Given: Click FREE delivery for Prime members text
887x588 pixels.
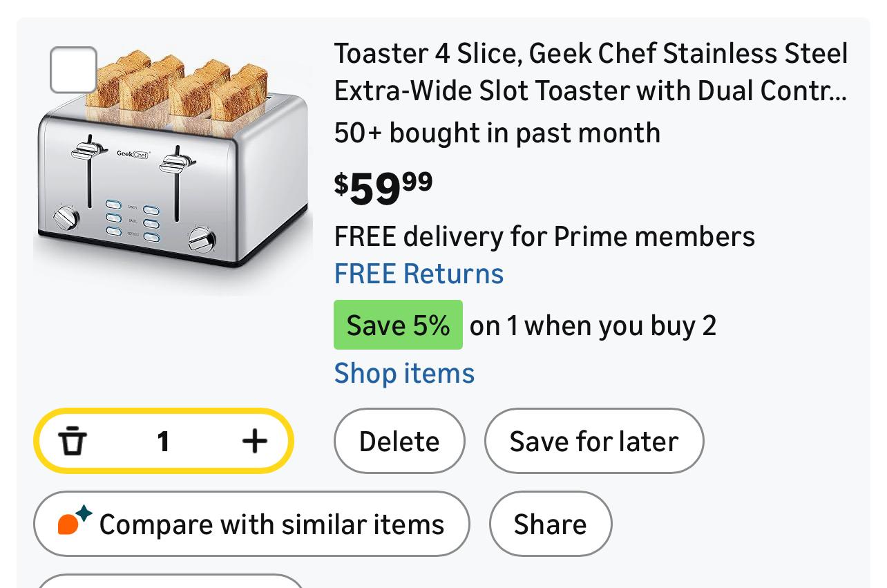Looking at the screenshot, I should pos(544,236).
